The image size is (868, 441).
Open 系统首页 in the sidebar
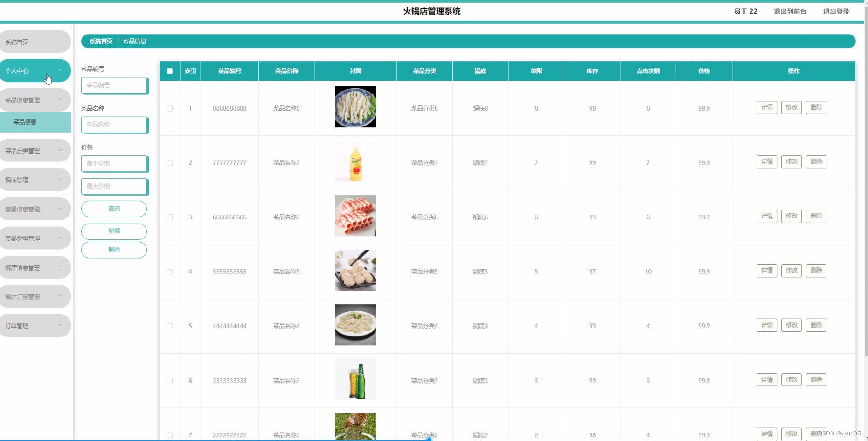35,42
